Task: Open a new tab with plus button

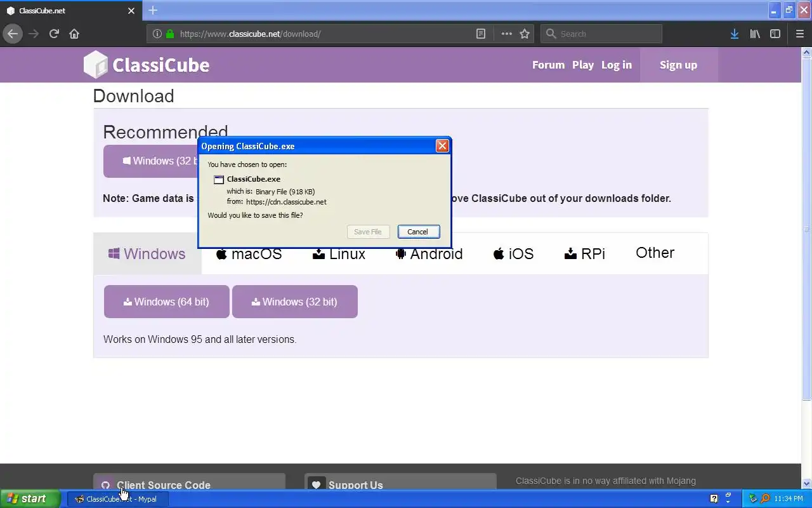Action: (153, 10)
